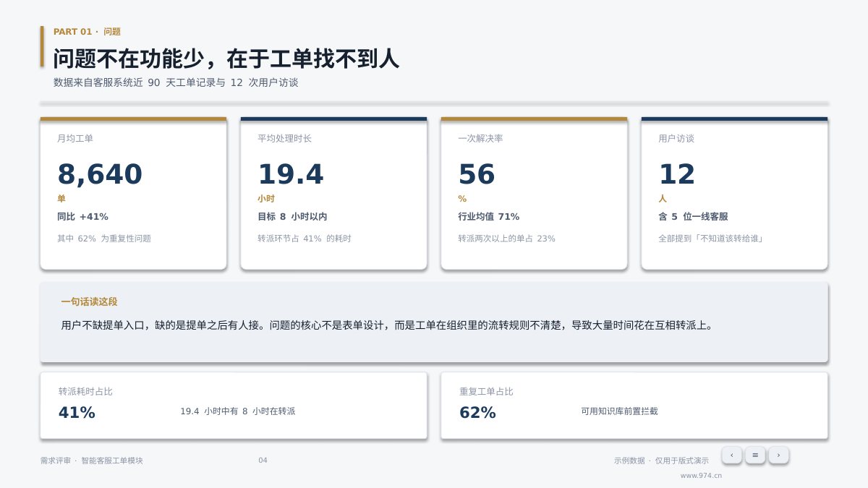The image size is (868, 488).
Task: Select the 用户访谈 12 card
Action: coord(734,193)
